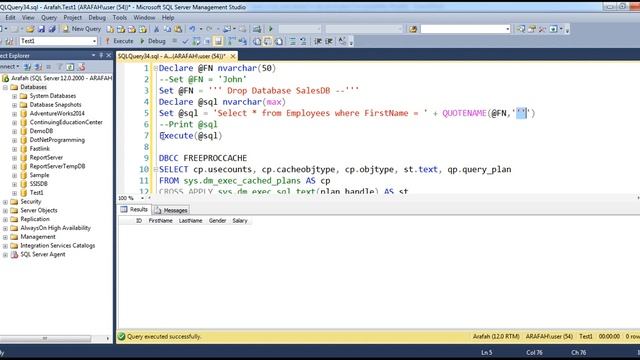640x360 pixels.
Task: Pin the Object Explorer panel
Action: 101,55
